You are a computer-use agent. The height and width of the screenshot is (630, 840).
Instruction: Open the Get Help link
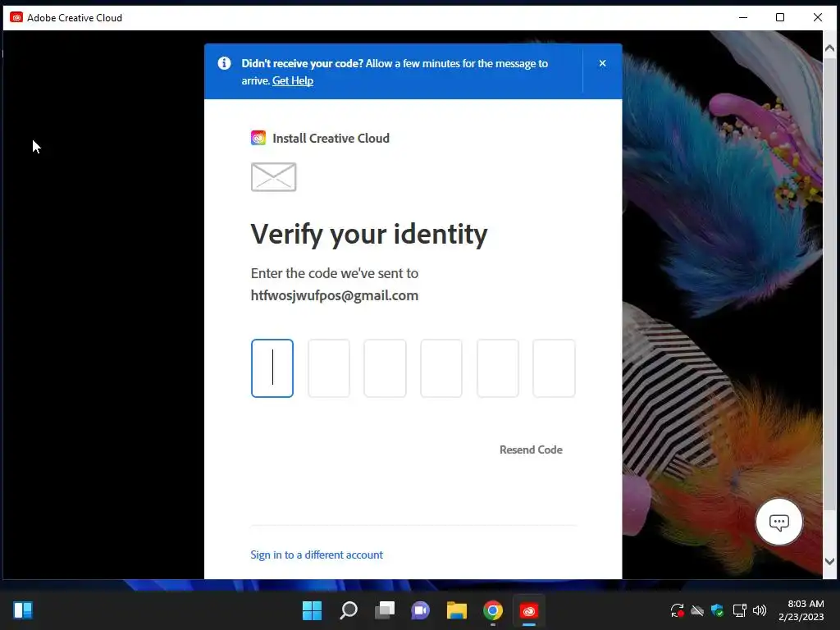tap(293, 81)
